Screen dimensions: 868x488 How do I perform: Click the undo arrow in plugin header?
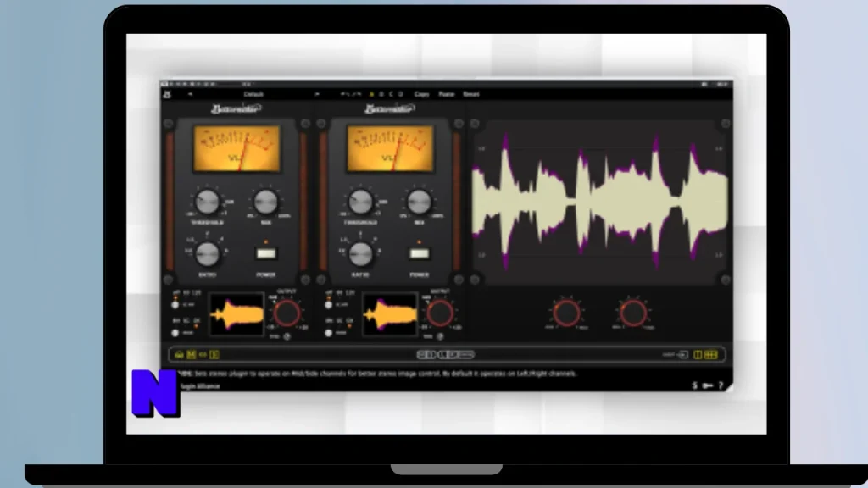point(344,95)
